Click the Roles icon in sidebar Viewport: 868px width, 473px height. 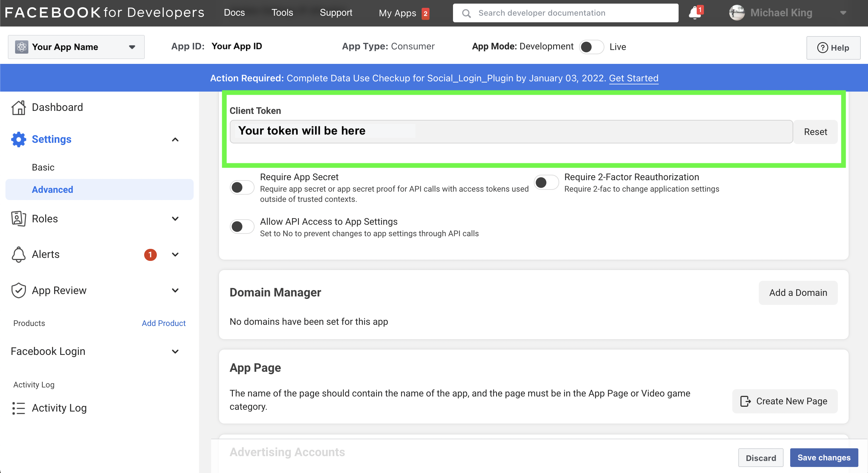17,218
